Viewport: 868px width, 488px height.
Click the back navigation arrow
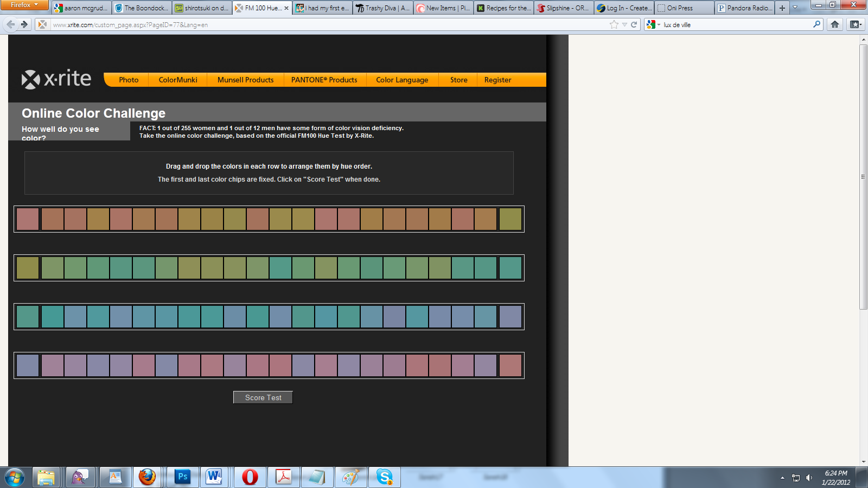9,24
